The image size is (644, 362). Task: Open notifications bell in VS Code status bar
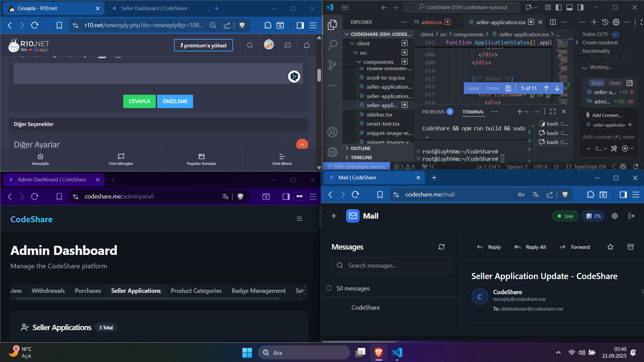point(635,167)
